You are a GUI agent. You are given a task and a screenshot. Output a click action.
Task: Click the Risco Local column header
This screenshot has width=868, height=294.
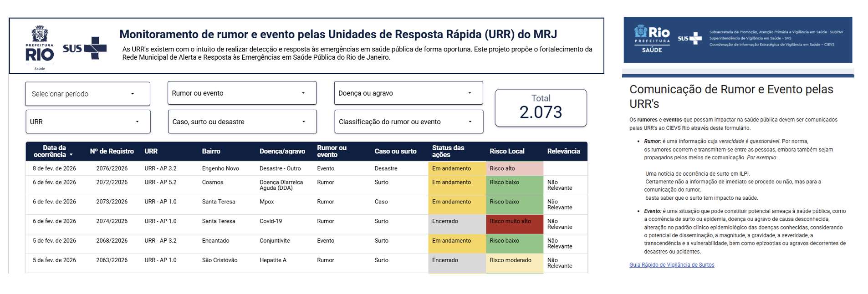pos(507,152)
